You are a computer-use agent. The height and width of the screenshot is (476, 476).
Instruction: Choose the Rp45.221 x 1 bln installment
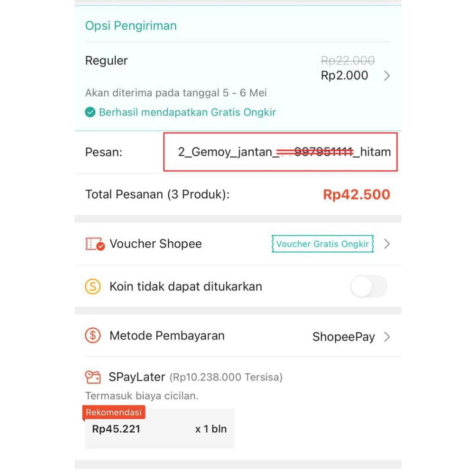click(159, 429)
